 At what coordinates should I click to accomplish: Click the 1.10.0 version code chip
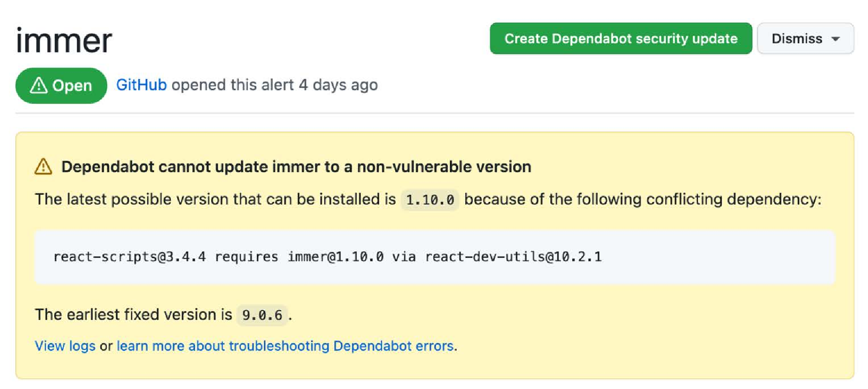point(430,200)
